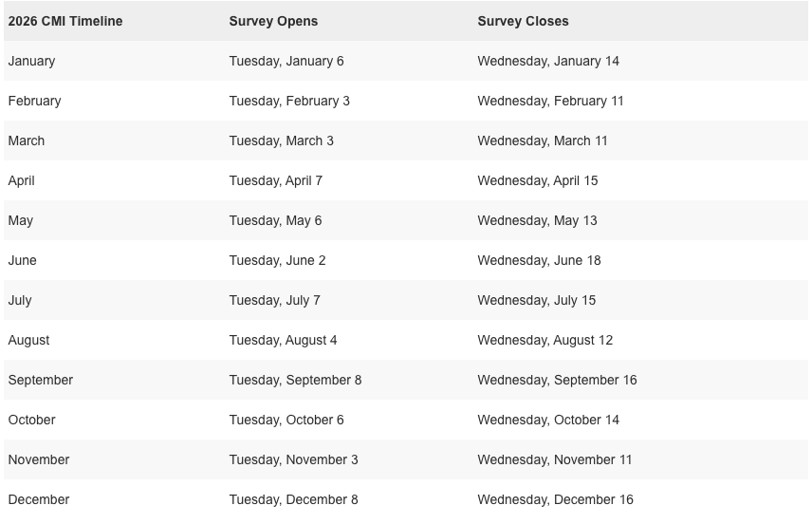Screen dimensions: 812x524
Task: Select the December row label
Action: pos(39,499)
